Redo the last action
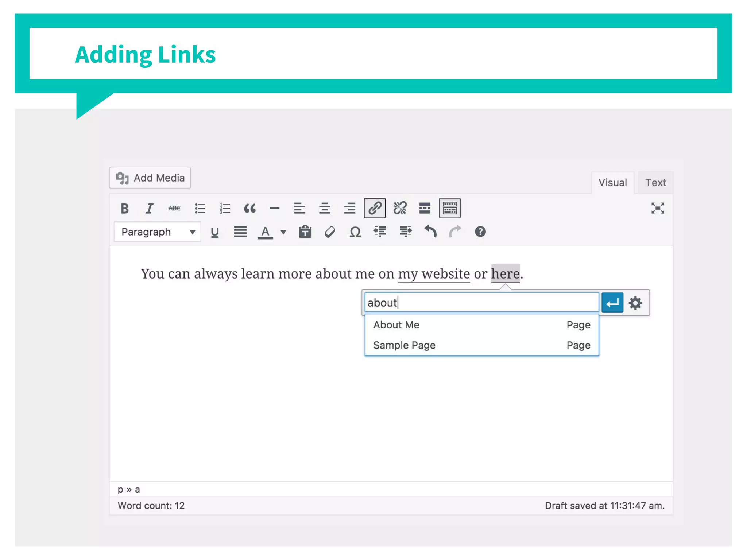Viewport: 747px width, 560px height. [455, 232]
